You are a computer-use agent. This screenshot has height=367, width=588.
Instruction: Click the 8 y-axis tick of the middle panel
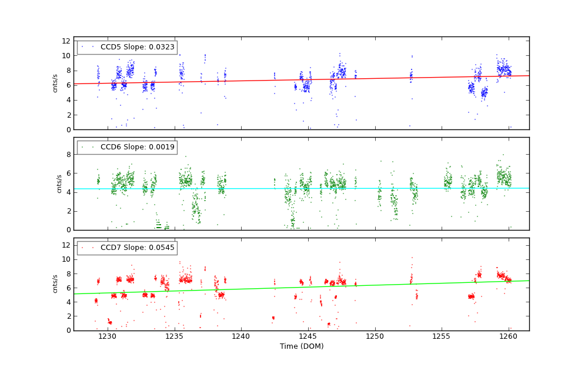(68, 155)
